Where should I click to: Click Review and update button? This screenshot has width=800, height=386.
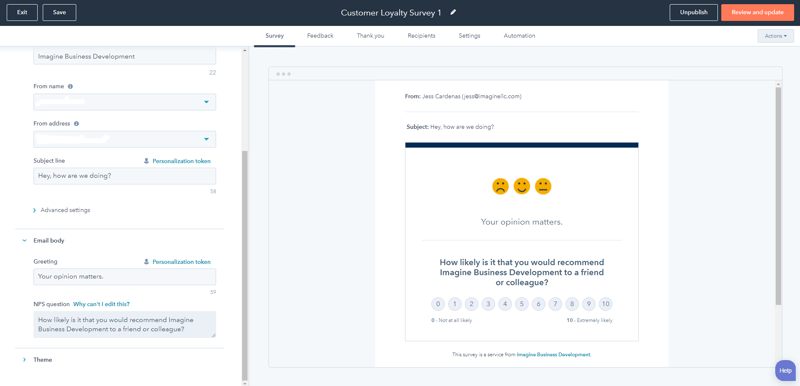[758, 13]
